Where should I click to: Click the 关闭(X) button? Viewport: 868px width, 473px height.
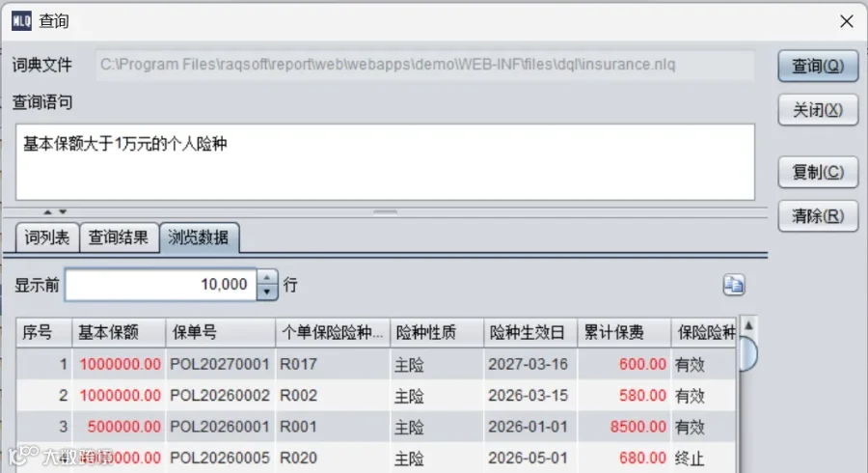pos(818,110)
